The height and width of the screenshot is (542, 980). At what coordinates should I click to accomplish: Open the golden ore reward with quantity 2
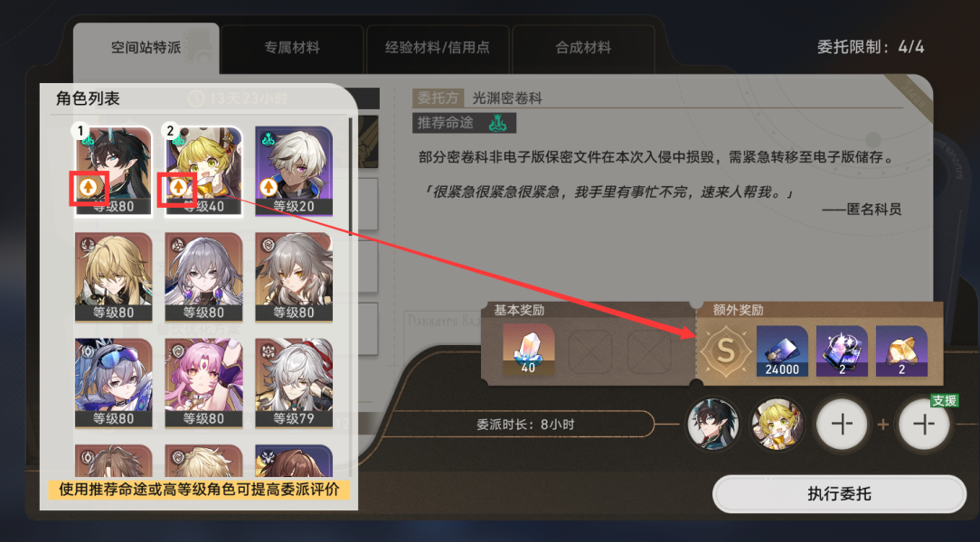(x=901, y=351)
